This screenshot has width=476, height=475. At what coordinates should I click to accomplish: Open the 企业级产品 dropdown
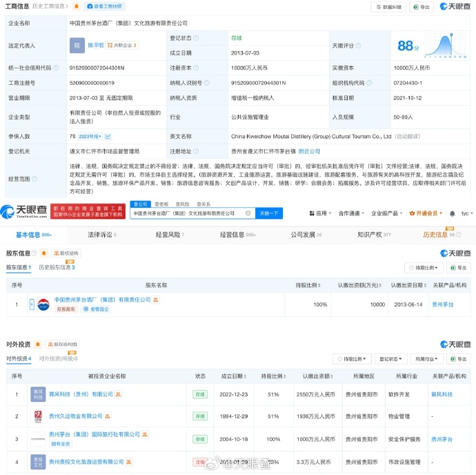[387, 213]
